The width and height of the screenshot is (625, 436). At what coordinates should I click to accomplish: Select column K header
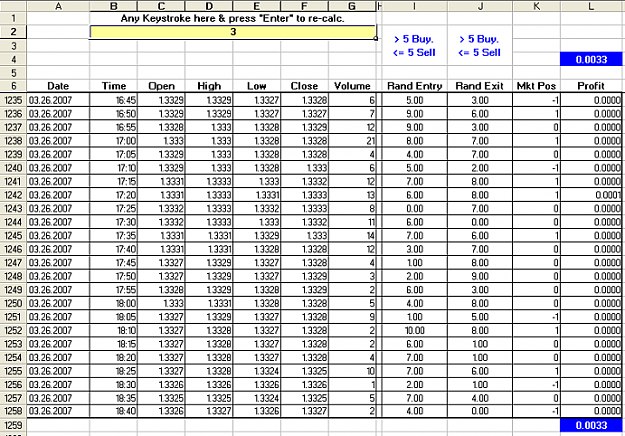coord(537,6)
